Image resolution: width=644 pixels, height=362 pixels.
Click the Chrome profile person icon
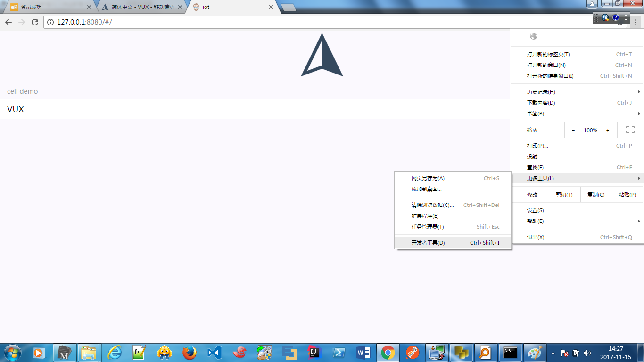click(x=592, y=4)
